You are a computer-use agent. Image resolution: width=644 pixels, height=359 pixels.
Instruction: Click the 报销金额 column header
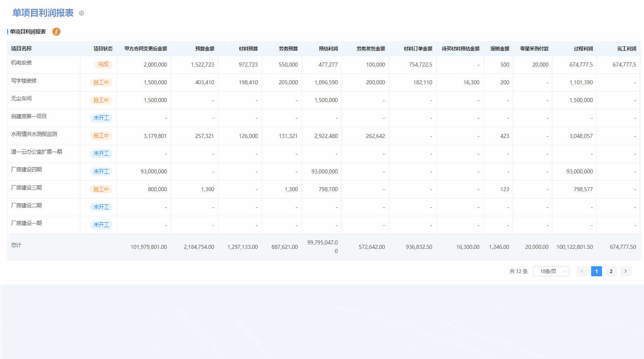(x=499, y=49)
